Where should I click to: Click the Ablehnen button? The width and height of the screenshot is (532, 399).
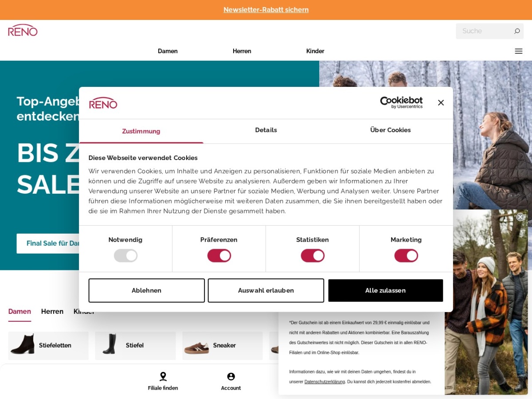pos(147,290)
